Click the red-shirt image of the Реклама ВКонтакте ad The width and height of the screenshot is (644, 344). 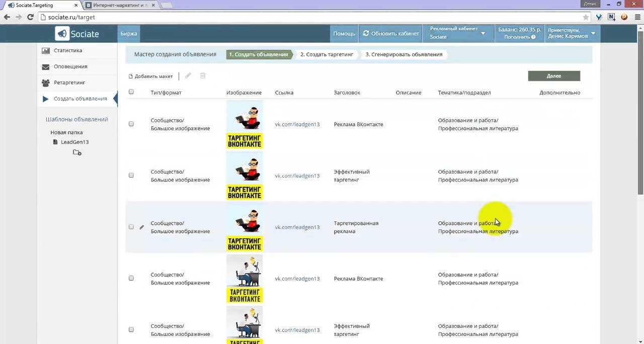pos(245,124)
